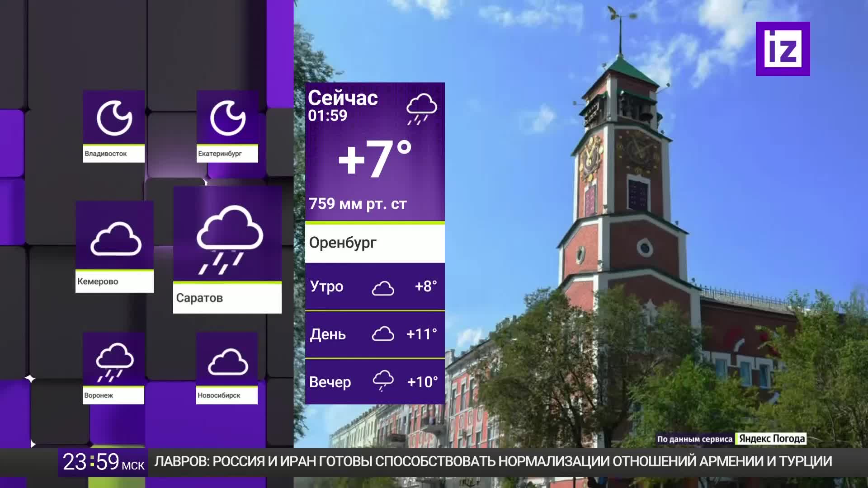Viewport: 868px width, 488px height.
Task: Click the Kemerovo cloud icon
Action: pyautogui.click(x=116, y=239)
